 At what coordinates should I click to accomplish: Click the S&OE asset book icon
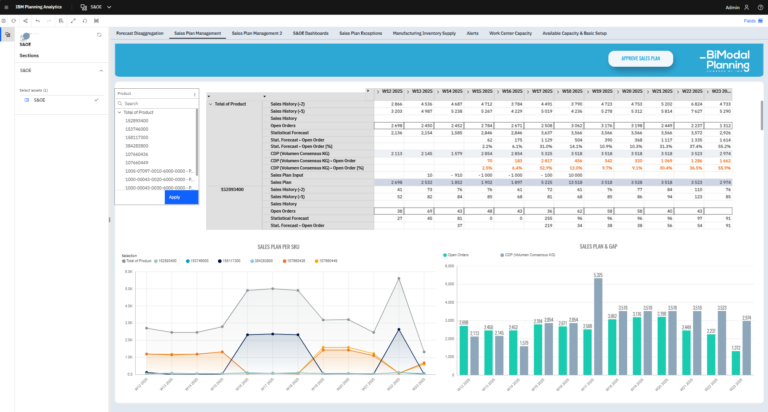[x=26, y=100]
